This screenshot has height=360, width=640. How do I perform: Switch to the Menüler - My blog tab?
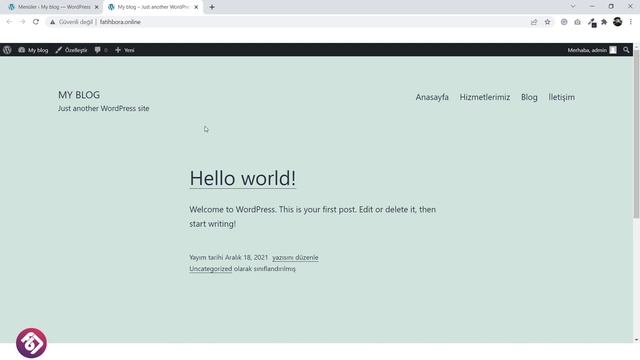pos(53,7)
